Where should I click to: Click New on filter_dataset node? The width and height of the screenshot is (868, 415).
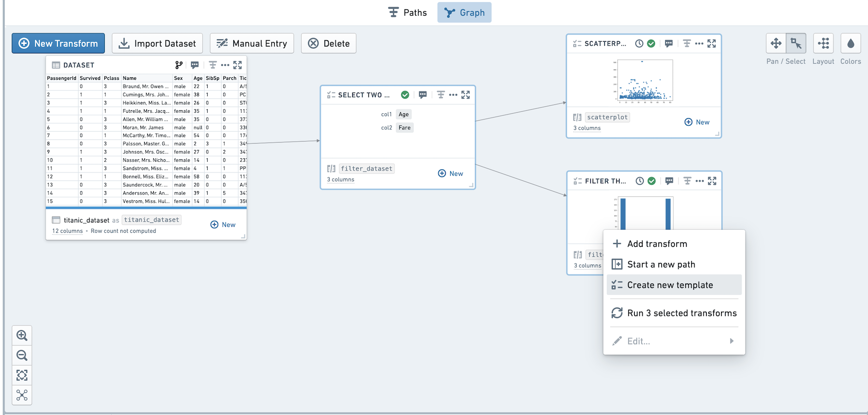click(451, 173)
